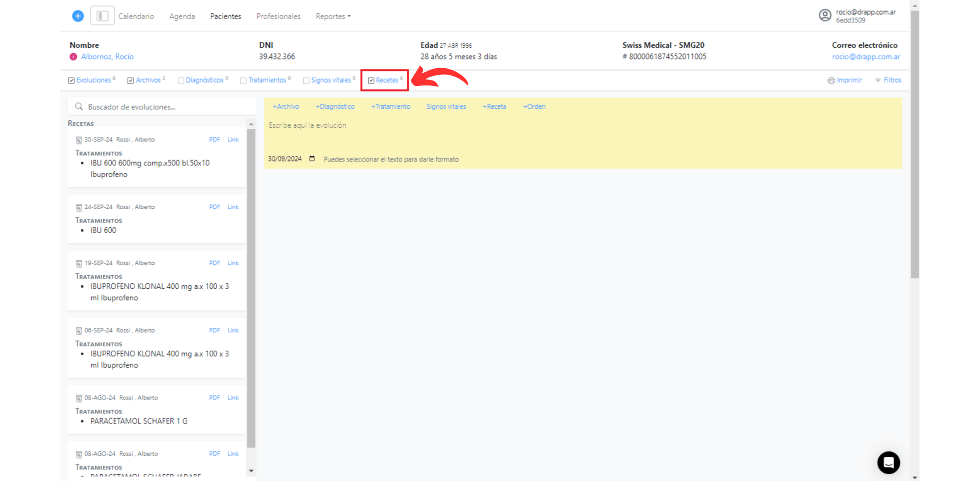The image size is (980, 481).
Task: Open the user account profile icon
Action: pos(824,16)
